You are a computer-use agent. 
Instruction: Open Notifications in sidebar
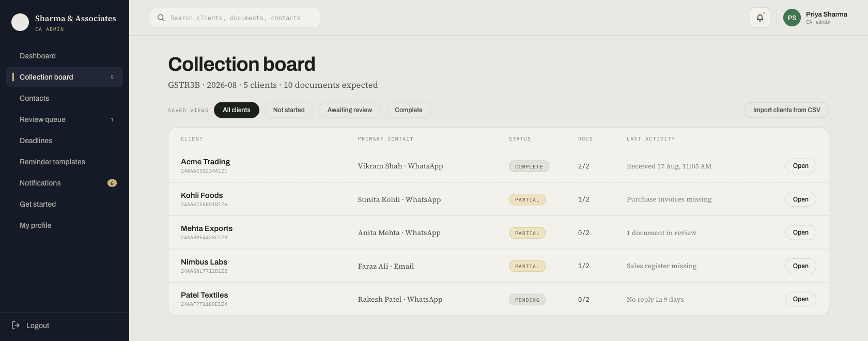[x=65, y=183]
